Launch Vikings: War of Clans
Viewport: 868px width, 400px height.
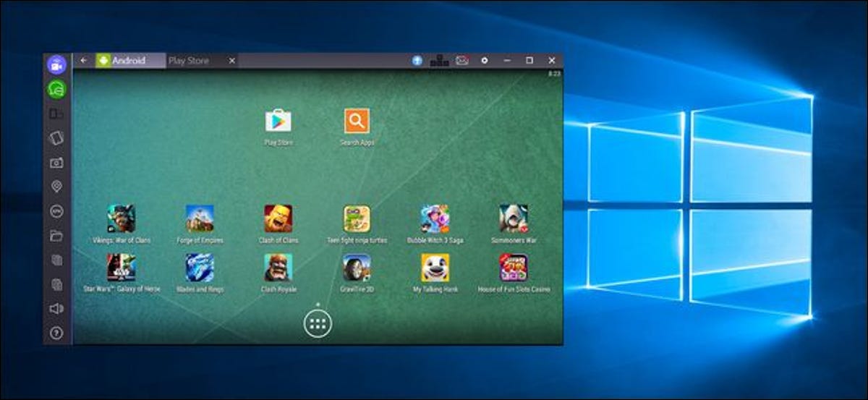click(121, 218)
